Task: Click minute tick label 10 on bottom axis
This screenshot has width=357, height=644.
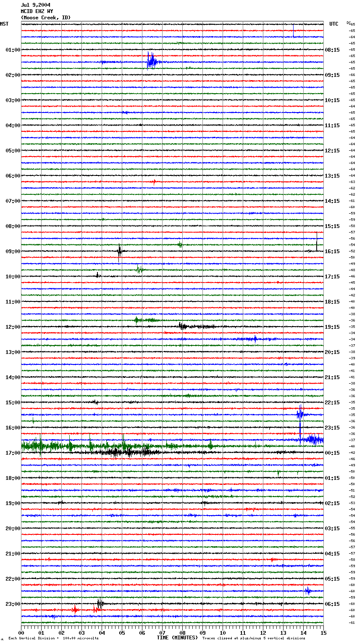Action: (223, 633)
